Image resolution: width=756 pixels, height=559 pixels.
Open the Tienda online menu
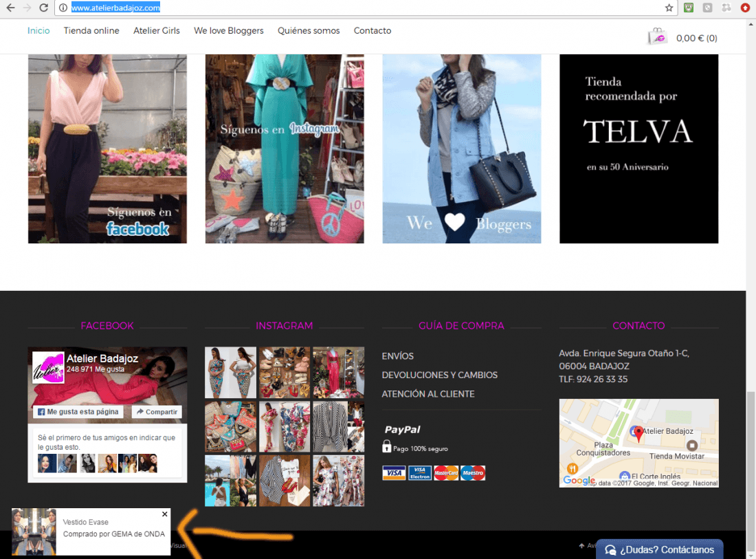(91, 30)
